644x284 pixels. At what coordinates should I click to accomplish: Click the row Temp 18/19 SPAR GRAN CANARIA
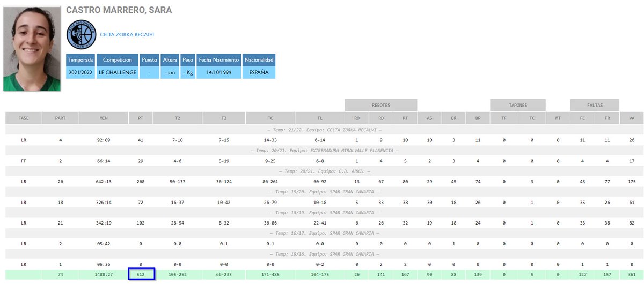tap(324, 213)
